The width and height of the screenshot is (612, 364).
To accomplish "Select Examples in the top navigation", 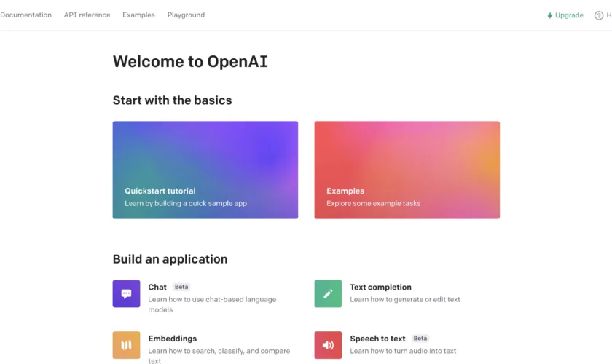I will [x=138, y=15].
